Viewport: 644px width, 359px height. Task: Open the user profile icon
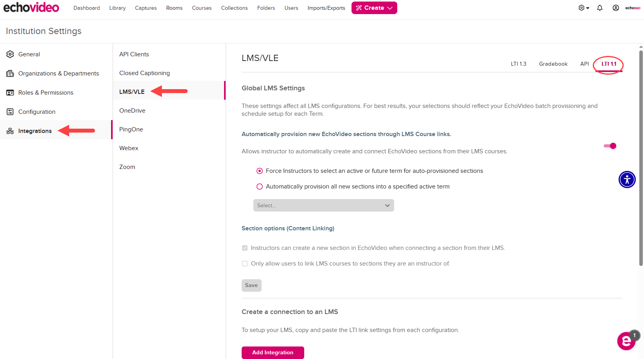click(x=615, y=8)
